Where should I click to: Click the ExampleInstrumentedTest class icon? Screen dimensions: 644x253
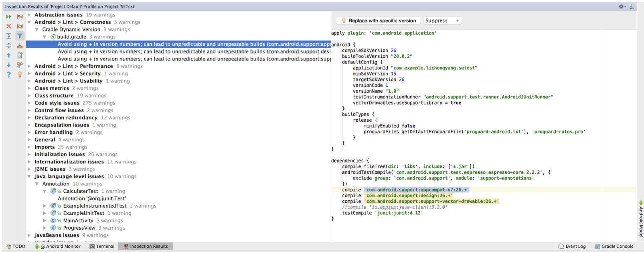coord(53,206)
